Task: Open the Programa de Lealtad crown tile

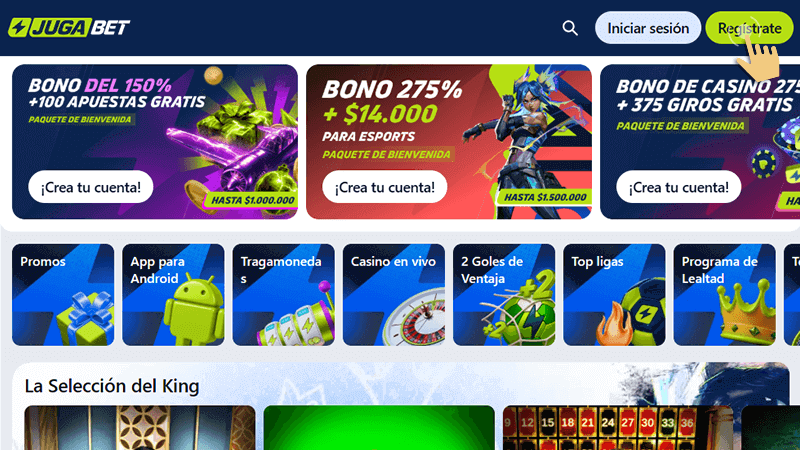Action: pyautogui.click(x=724, y=295)
